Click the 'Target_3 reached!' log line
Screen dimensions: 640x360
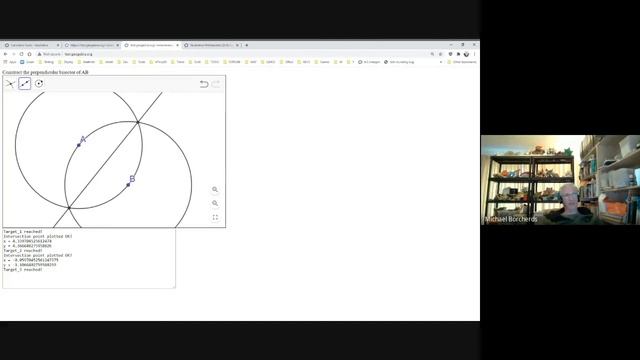tap(23, 269)
